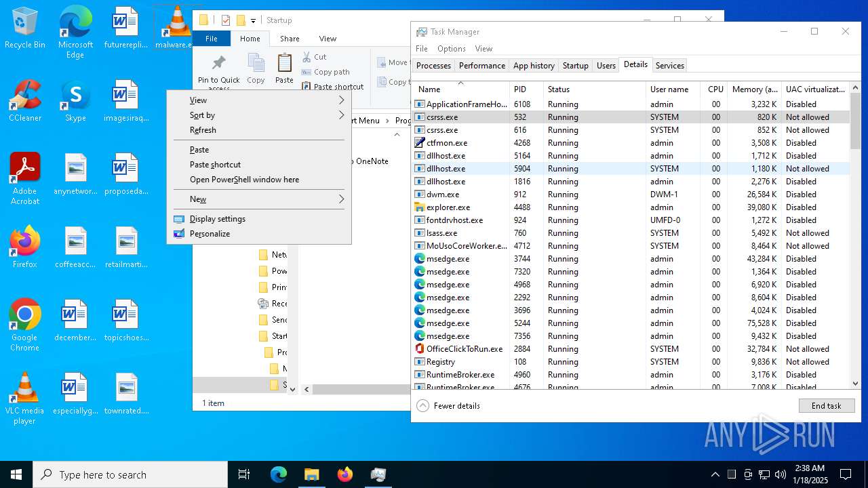Open File Explorer from the taskbar
Image resolution: width=868 pixels, height=488 pixels.
pyautogui.click(x=311, y=474)
